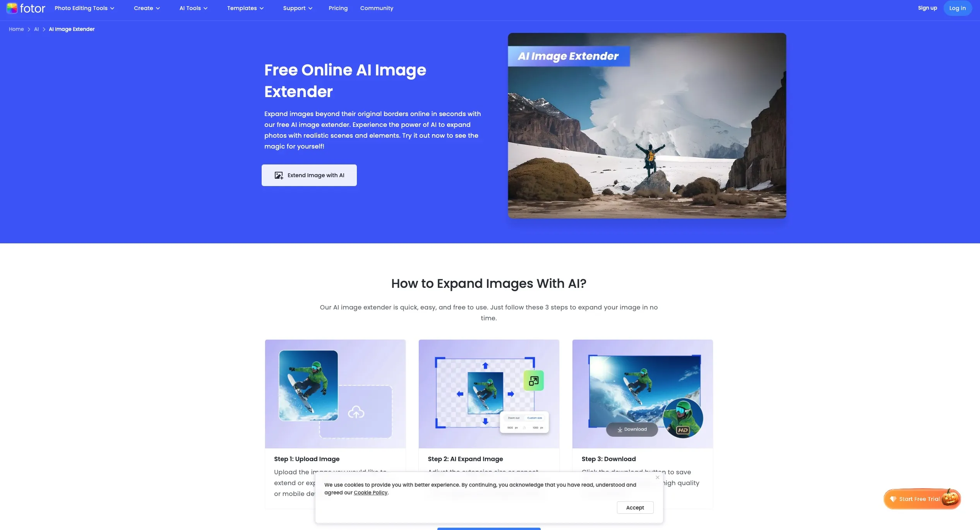Viewport: 980px width, 530px height.
Task: Click the Cookie Policy link
Action: click(370, 493)
